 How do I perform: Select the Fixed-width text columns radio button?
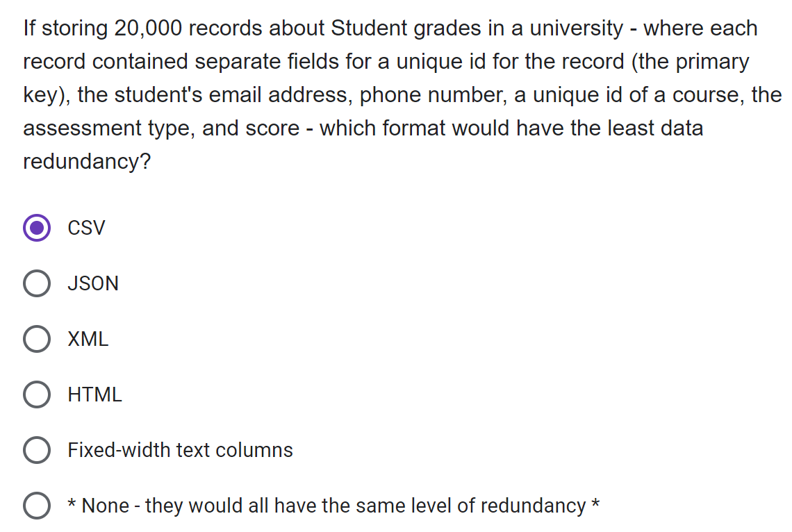(x=37, y=450)
